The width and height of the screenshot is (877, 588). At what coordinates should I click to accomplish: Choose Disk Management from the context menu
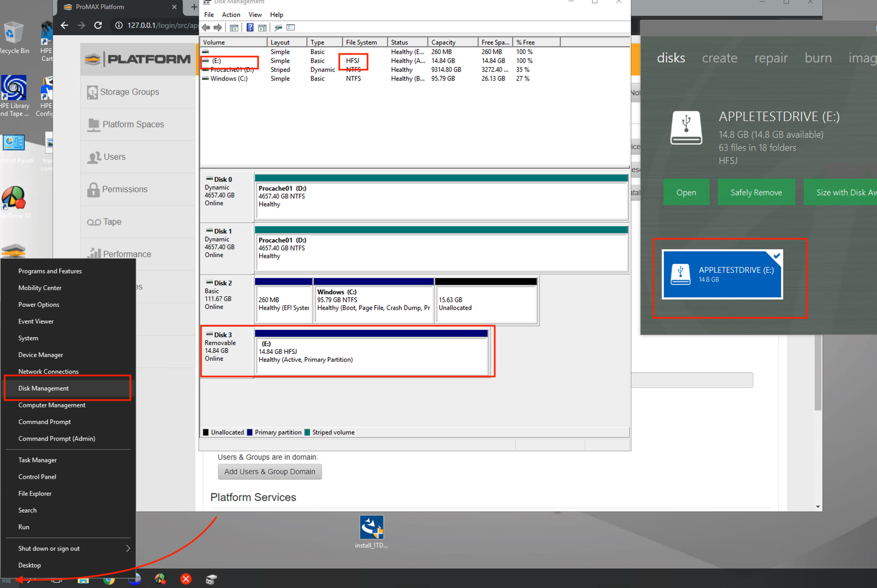[x=43, y=389]
